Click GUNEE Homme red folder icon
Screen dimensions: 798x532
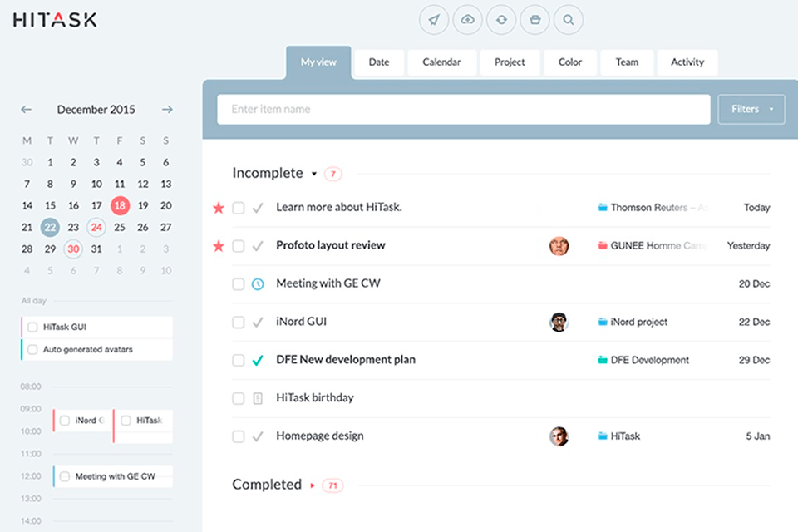click(x=603, y=246)
